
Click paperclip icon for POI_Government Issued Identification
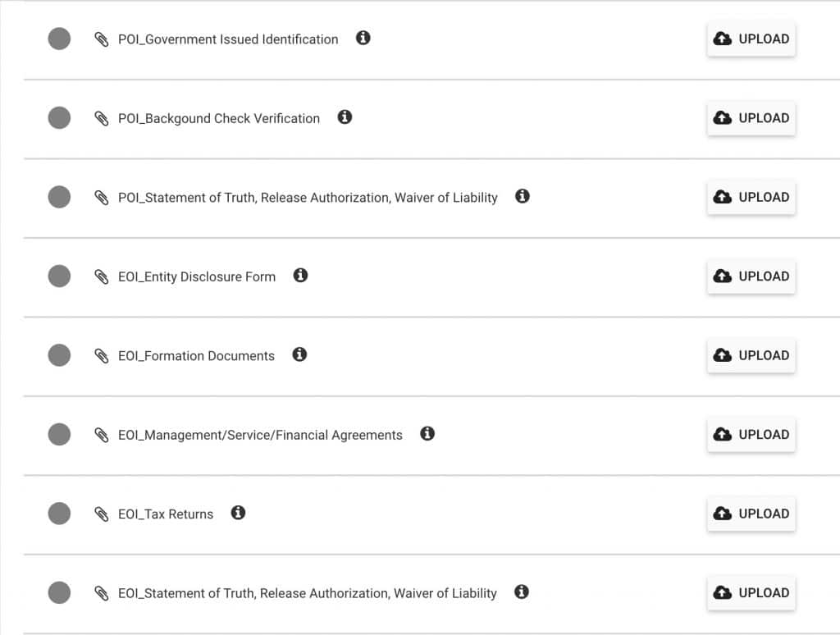pos(101,39)
